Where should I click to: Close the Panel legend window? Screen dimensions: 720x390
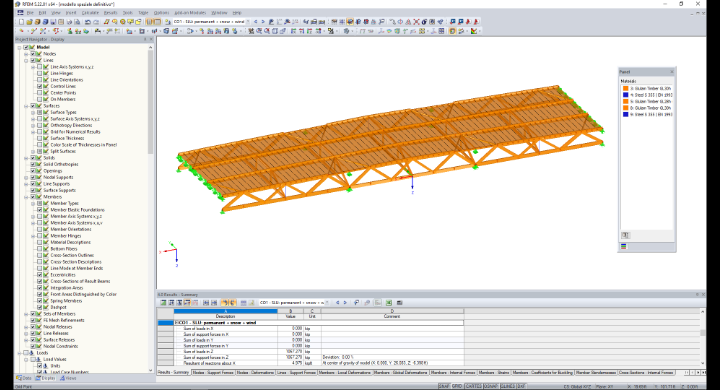pos(671,72)
